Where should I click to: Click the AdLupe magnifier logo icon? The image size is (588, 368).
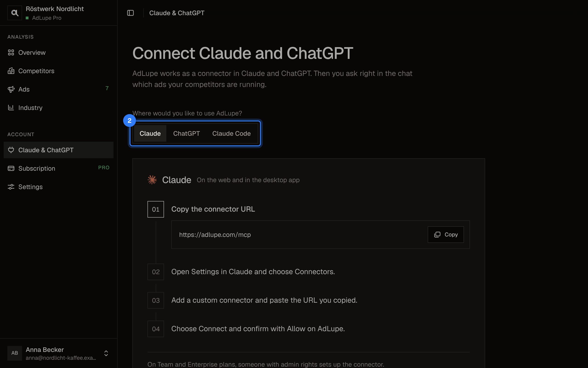coord(14,13)
